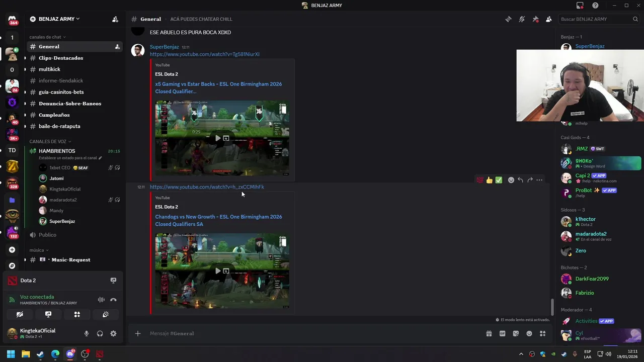Open the gift Nitro icon
Screen dimensions: 644x362
coord(489,333)
